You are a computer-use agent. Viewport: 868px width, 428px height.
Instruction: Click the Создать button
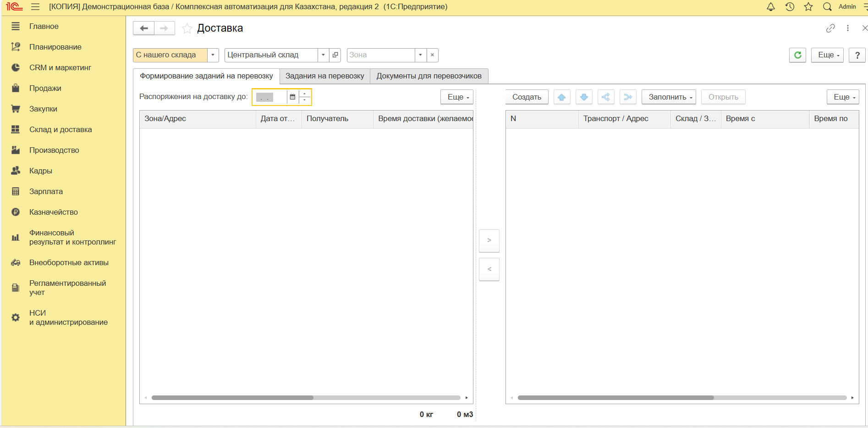527,97
